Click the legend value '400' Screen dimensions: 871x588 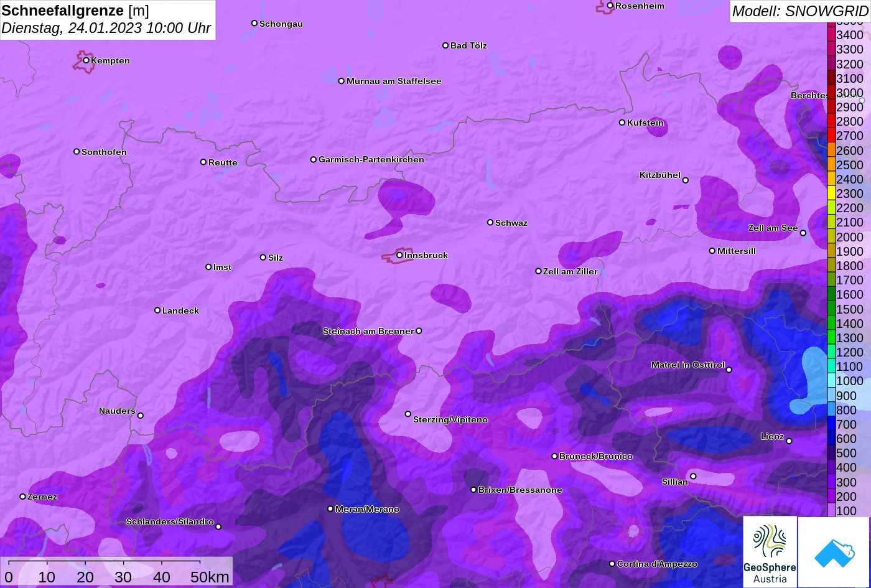(x=846, y=467)
